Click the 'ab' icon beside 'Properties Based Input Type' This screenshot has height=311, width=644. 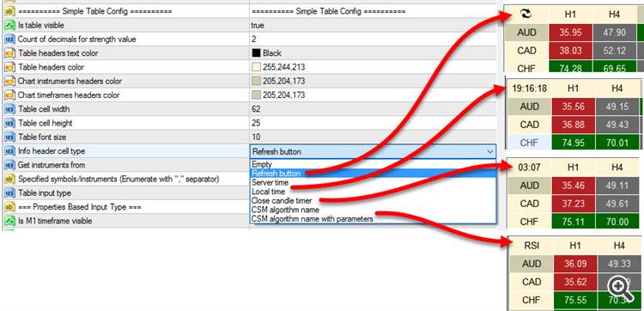9,207
